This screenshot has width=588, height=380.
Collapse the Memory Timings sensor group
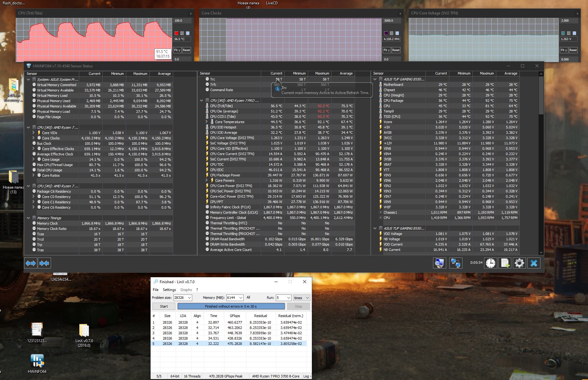click(28, 218)
